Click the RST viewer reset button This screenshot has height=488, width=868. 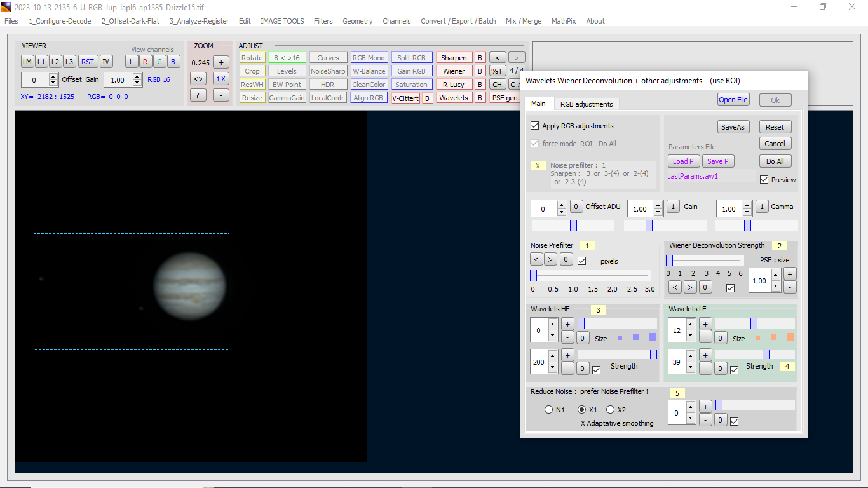pyautogui.click(x=88, y=62)
